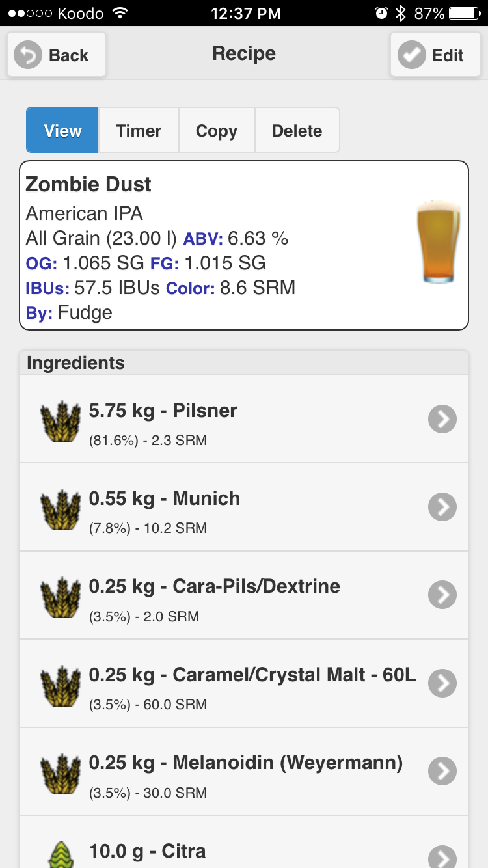Go back with the Back button
The width and height of the screenshot is (488, 868).
point(57,55)
